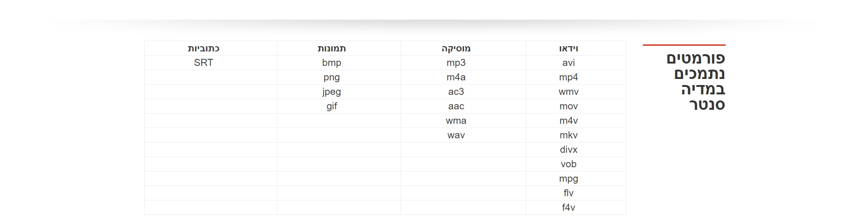Click the כתוביות column header
The image size is (868, 221).
click(x=204, y=48)
